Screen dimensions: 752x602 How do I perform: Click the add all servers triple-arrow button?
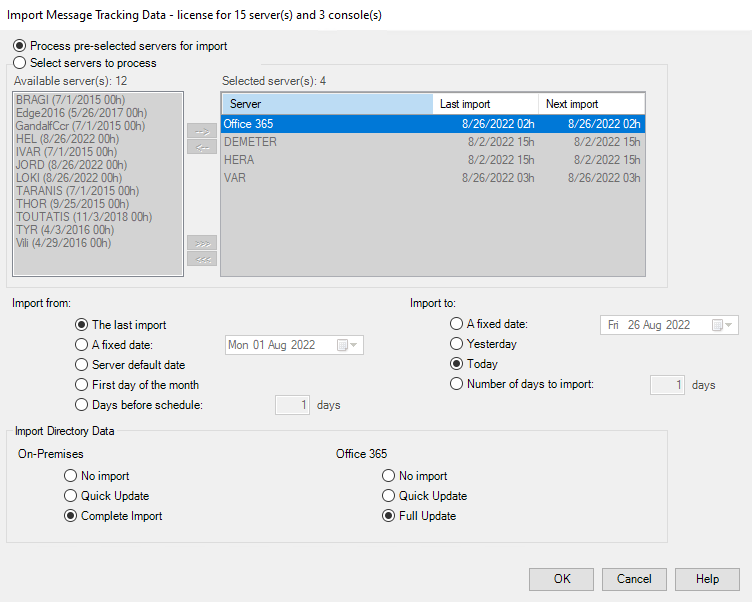click(202, 243)
